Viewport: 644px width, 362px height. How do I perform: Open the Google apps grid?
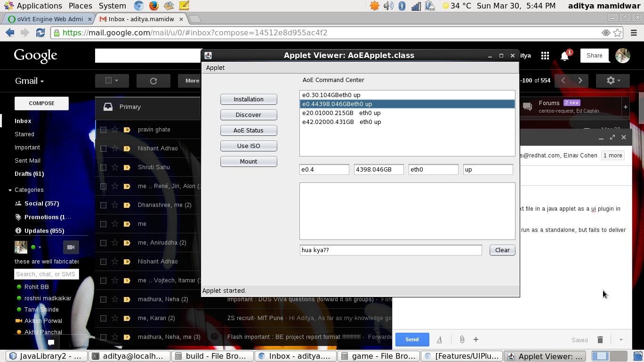click(x=545, y=56)
